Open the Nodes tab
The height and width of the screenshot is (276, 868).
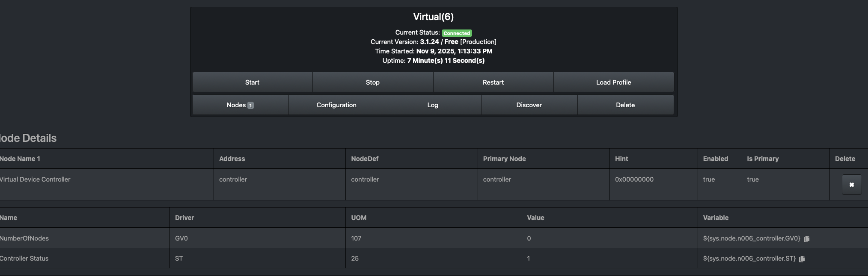(236, 105)
